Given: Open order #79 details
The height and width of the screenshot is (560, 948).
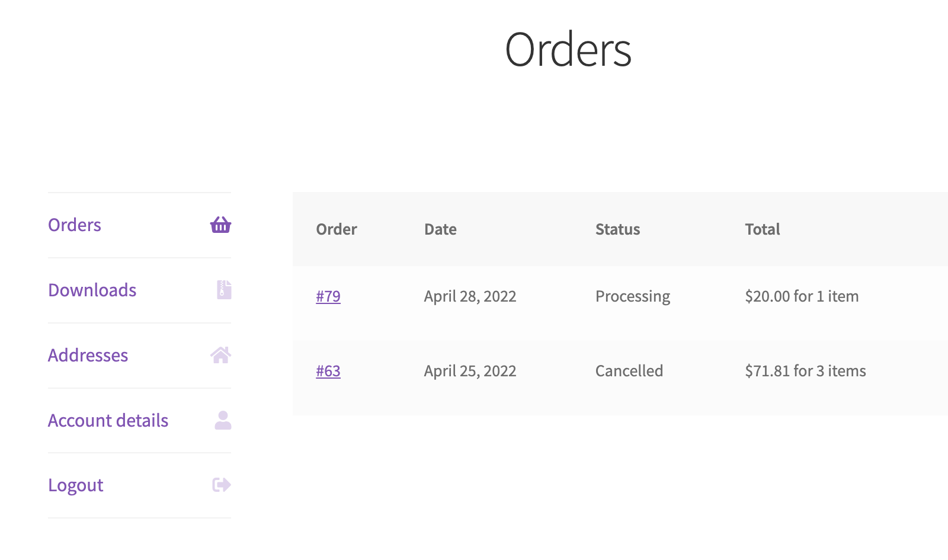Looking at the screenshot, I should click(x=328, y=296).
